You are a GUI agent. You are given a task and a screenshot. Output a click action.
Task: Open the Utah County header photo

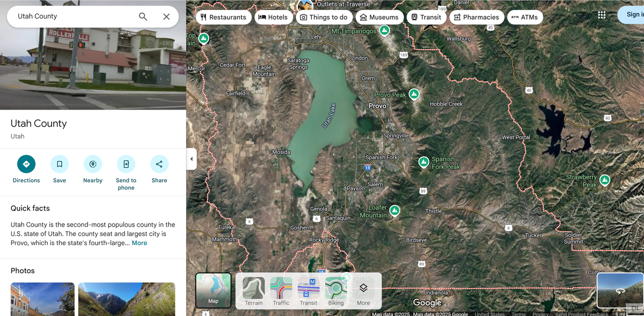pos(93,55)
